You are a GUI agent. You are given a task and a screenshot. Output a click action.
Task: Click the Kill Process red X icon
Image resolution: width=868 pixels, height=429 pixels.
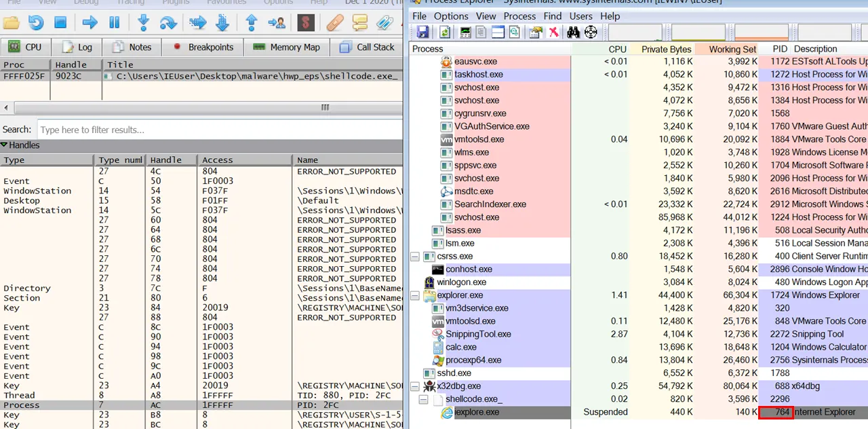[554, 32]
